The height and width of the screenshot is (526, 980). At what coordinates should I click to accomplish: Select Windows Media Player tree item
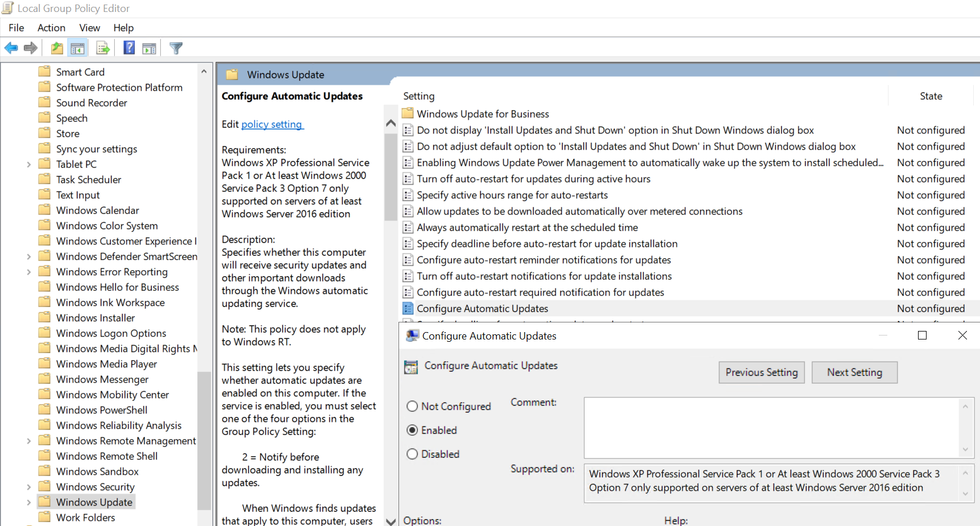point(106,364)
